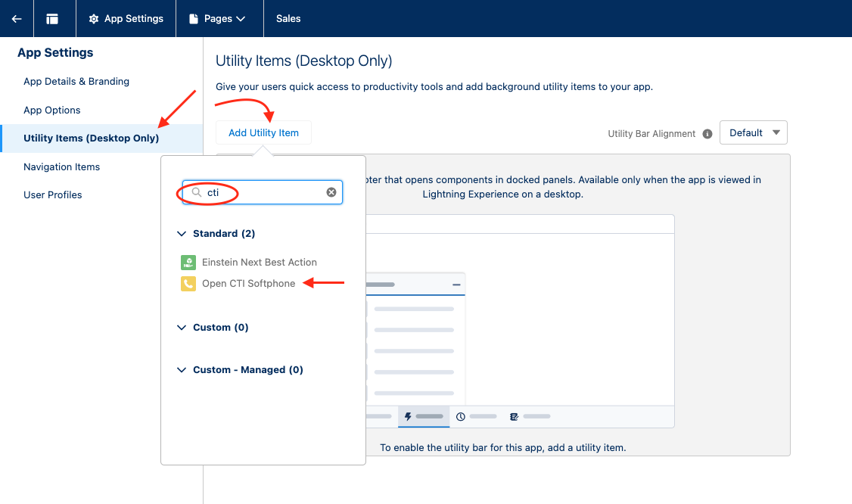Screen dimensions: 852x504
Task: Open the app launcher layout icon
Action: point(52,19)
